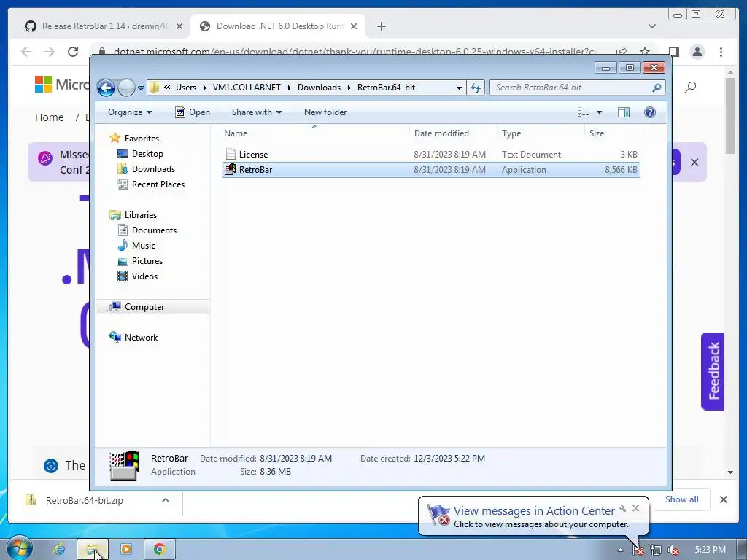Click New folder in toolbar
The width and height of the screenshot is (747, 560).
pos(325,112)
